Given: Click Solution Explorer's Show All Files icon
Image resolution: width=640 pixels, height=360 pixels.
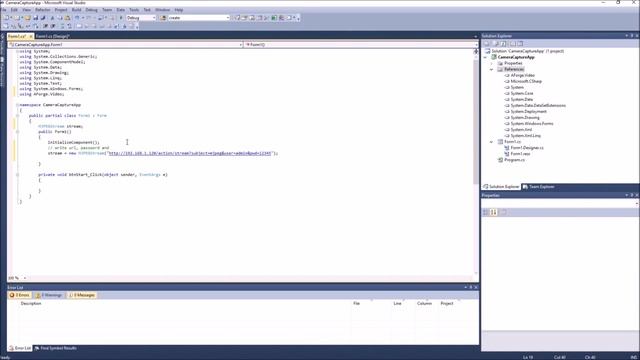Looking at the screenshot, I should 495,44.
